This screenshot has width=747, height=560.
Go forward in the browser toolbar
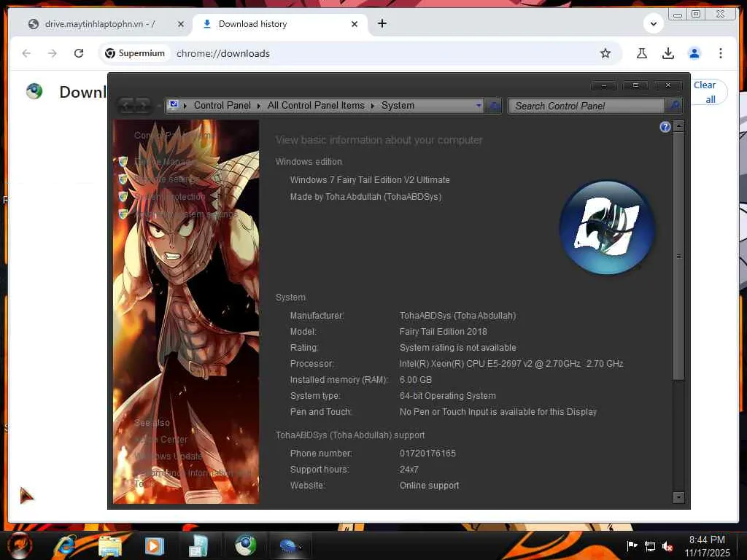53,53
